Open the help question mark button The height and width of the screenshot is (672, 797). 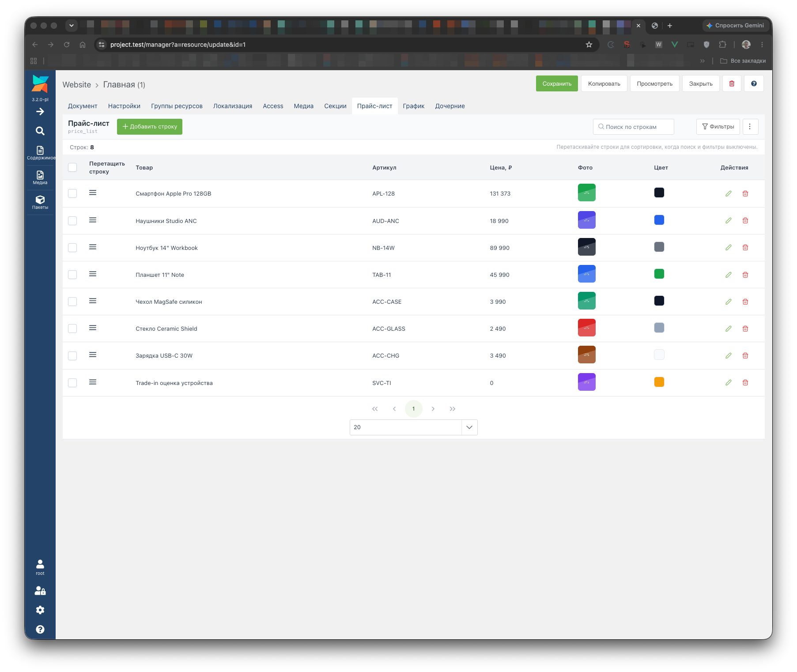(754, 83)
